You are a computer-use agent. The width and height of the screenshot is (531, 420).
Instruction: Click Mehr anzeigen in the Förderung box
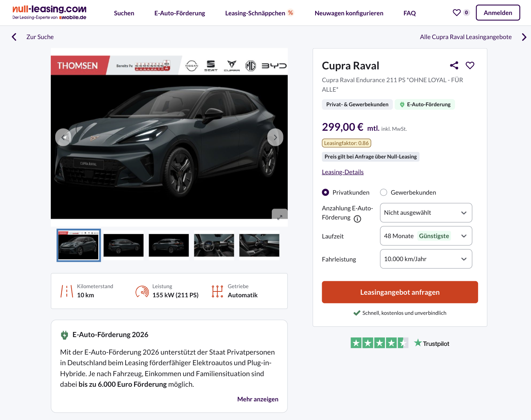click(x=258, y=399)
